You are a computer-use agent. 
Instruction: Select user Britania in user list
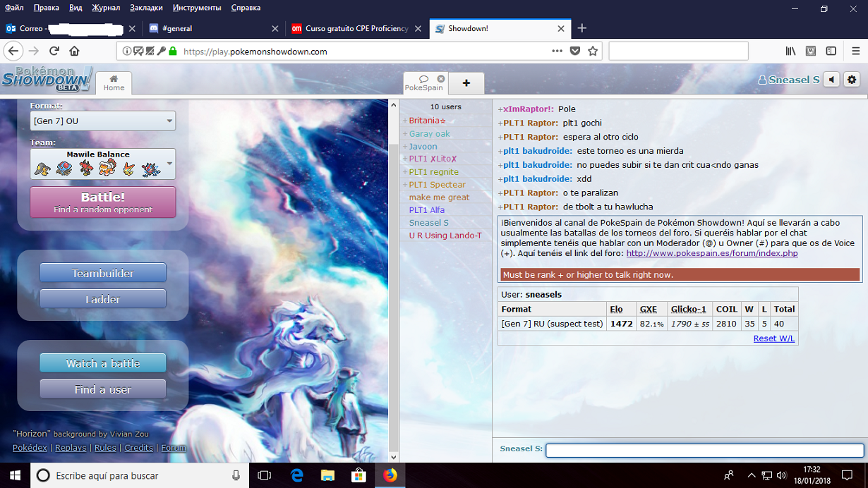(x=446, y=121)
